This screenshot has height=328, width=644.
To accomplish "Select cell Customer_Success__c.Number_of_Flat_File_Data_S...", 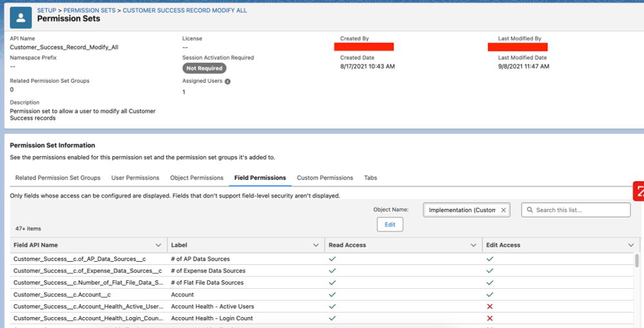I will [x=89, y=283].
